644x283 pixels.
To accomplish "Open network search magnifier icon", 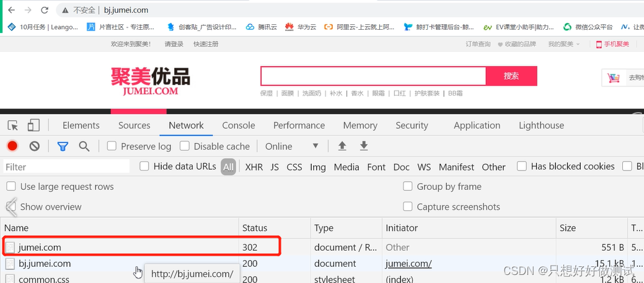I will (84, 146).
